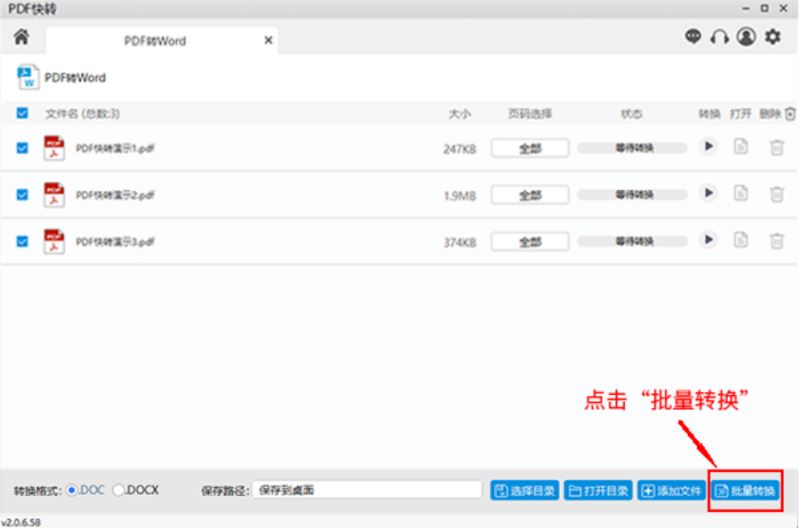This screenshot has height=528, width=800.
Task: Click the file name PDF快转演示3.pdf
Action: point(115,242)
